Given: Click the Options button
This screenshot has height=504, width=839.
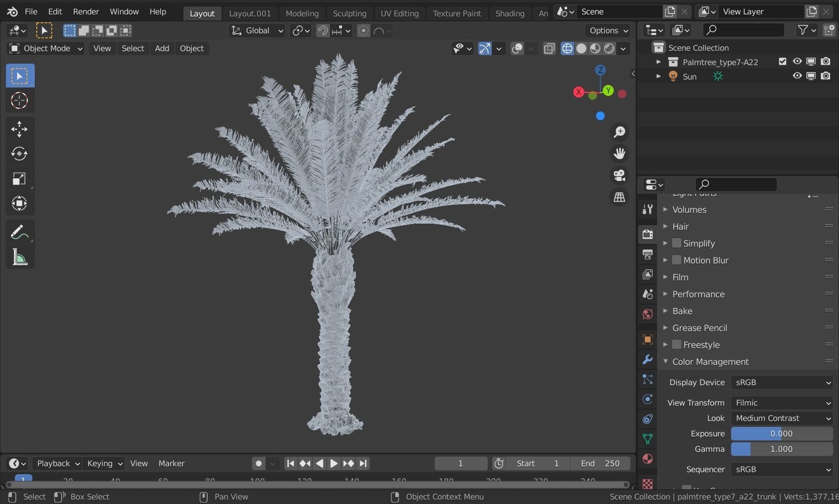Looking at the screenshot, I should [x=608, y=31].
